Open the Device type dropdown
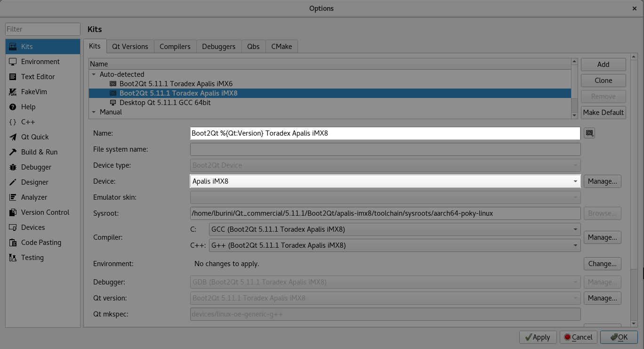644x349 pixels. pos(385,165)
